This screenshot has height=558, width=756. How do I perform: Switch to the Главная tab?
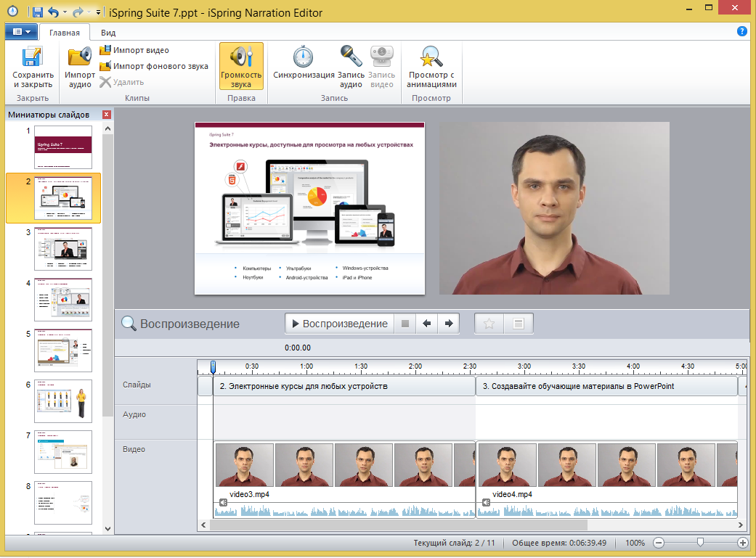pyautogui.click(x=65, y=32)
